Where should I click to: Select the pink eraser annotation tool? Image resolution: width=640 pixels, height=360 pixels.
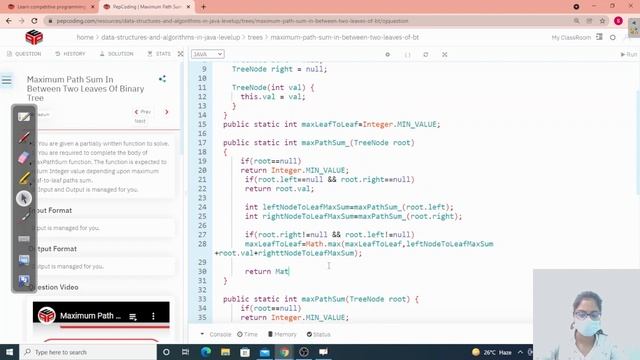click(x=24, y=158)
